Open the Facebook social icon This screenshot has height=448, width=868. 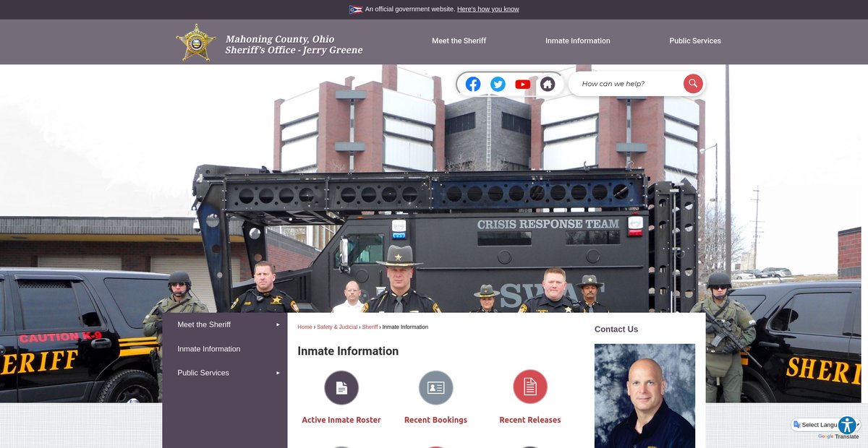point(473,84)
